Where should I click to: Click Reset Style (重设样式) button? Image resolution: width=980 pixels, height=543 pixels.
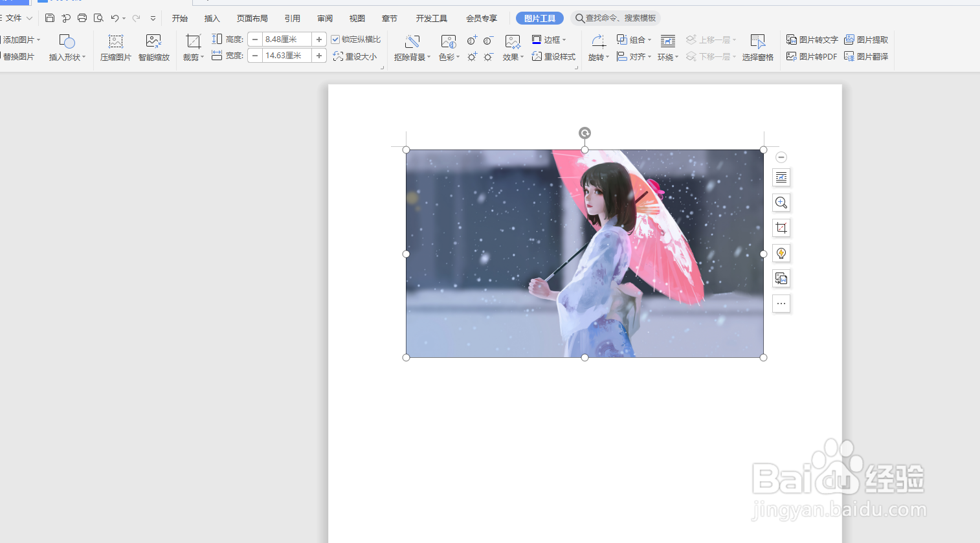click(553, 56)
